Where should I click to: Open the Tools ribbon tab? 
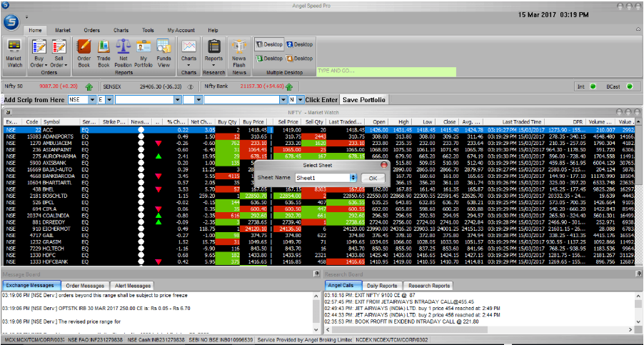click(x=148, y=31)
